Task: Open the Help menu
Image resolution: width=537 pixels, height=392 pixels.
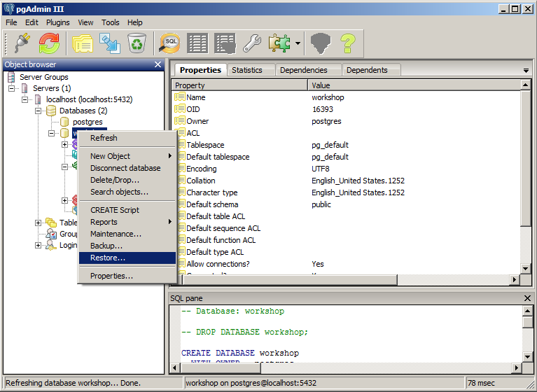Action: coord(135,22)
